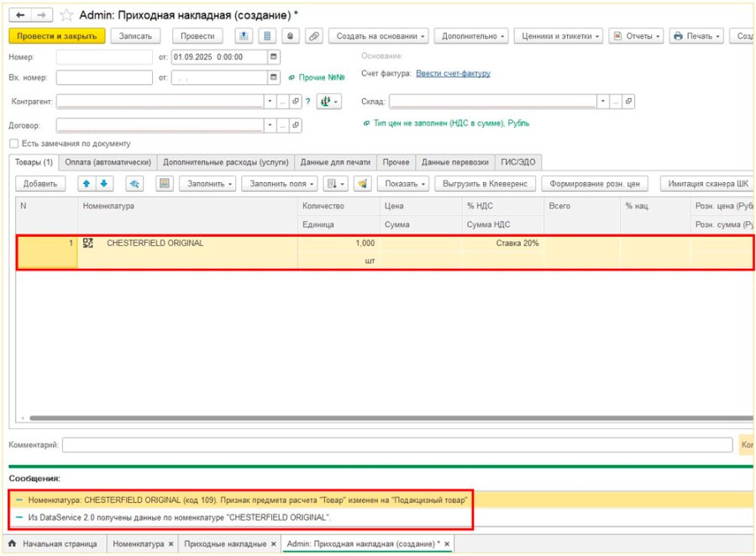Tick the Есть замечания по документу checkbox
Image resolution: width=756 pixels, height=556 pixels.
point(14,144)
